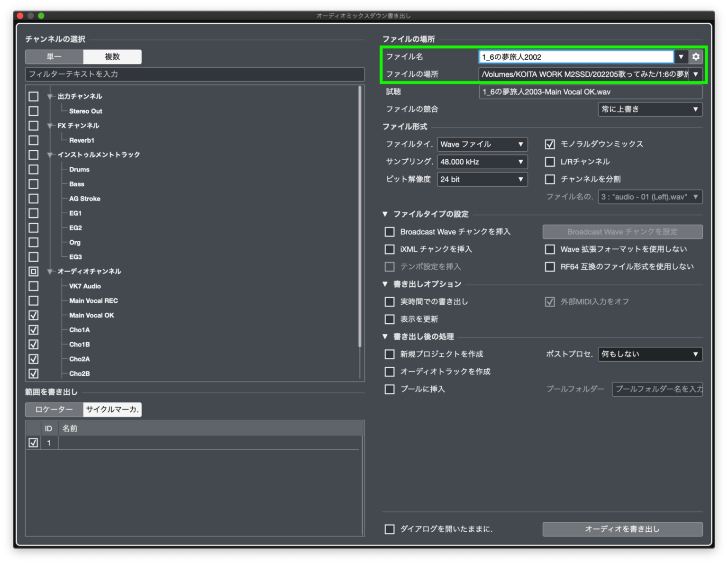Select the AG Stroke track row
This screenshot has height=564, width=728.
coord(85,199)
